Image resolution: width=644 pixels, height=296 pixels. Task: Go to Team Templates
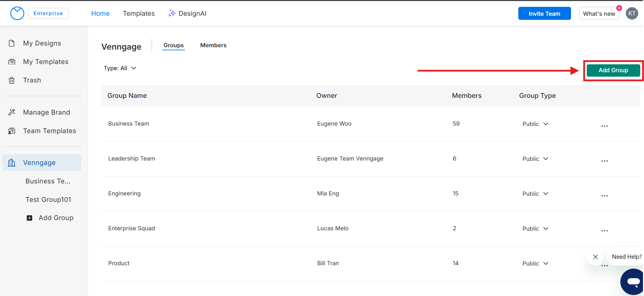(x=49, y=131)
